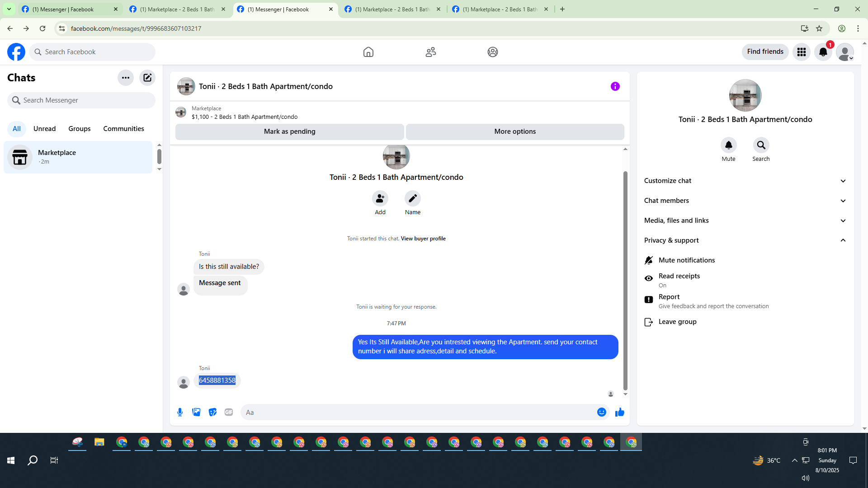Click the purple conversation info icon
868x488 pixels.
tap(615, 86)
